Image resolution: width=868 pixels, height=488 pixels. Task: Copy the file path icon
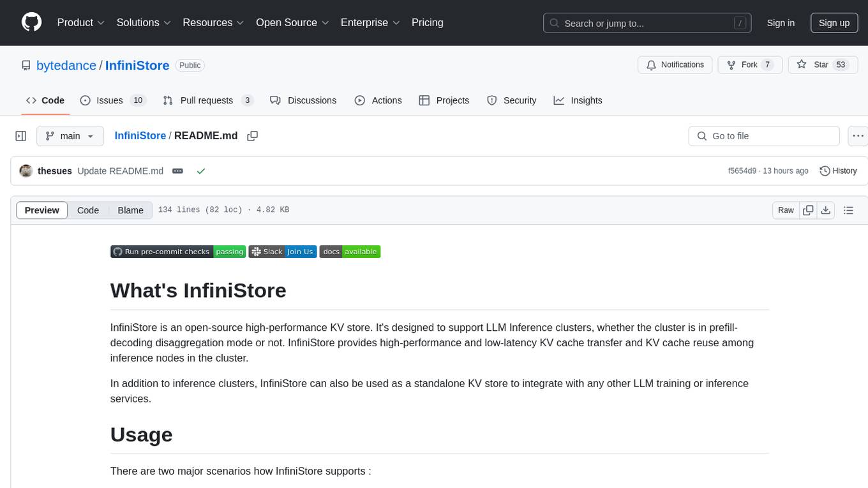252,135
